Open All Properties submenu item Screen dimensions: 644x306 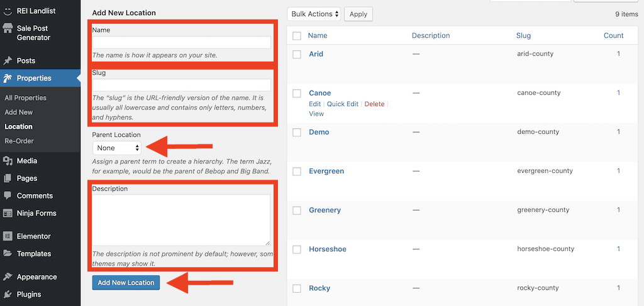[25, 98]
